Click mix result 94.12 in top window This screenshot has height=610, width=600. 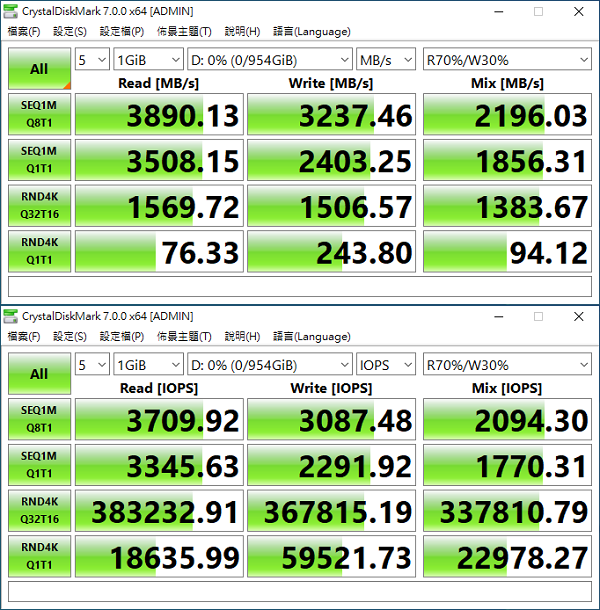tap(507, 251)
